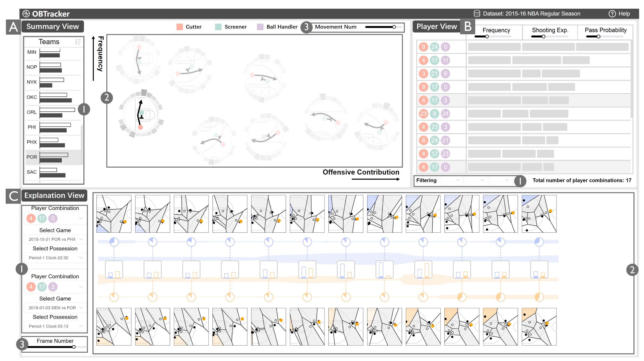The image size is (644, 361).
Task: Click the sort icon next to the Teams header
Action: pyautogui.click(x=78, y=41)
